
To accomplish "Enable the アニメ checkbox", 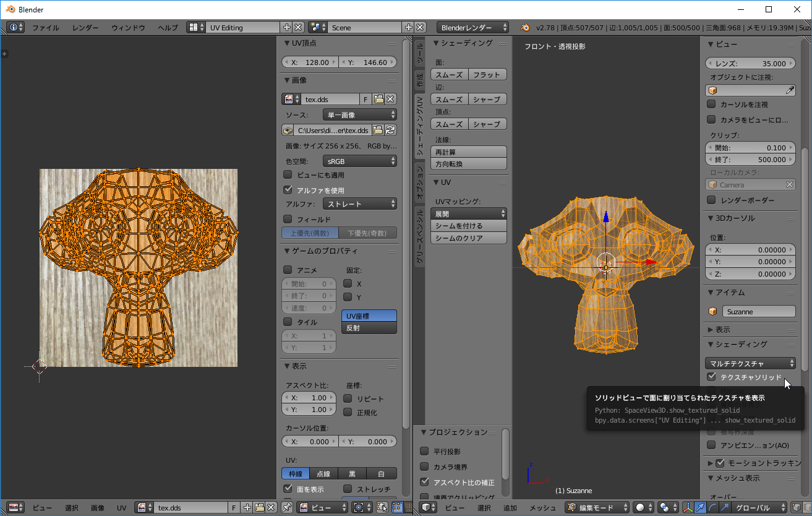I will (x=288, y=270).
